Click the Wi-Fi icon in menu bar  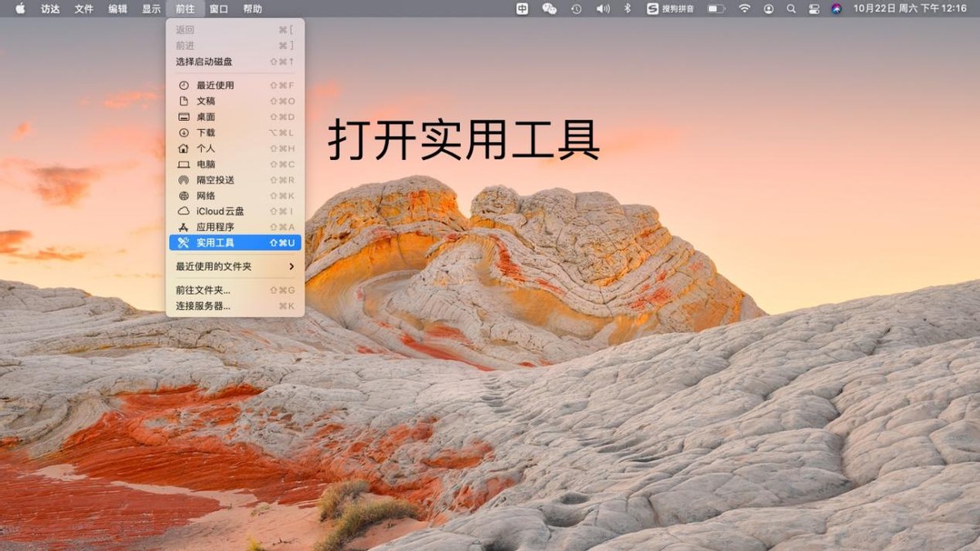(x=746, y=9)
